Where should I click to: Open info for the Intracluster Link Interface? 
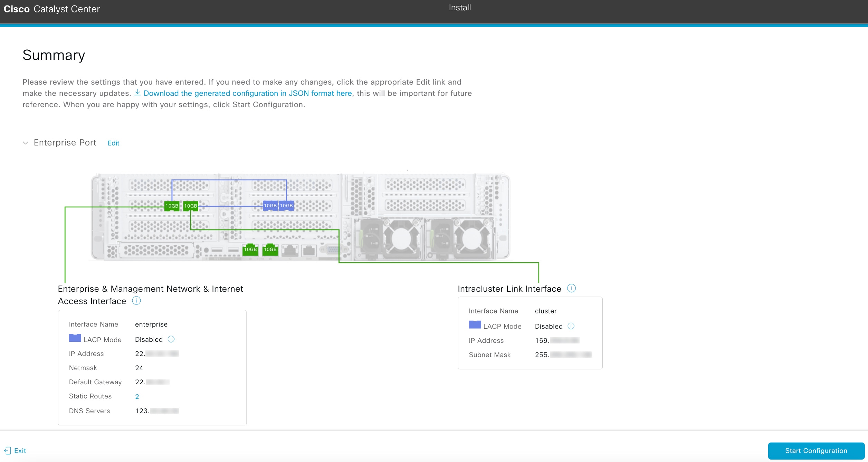(x=572, y=288)
